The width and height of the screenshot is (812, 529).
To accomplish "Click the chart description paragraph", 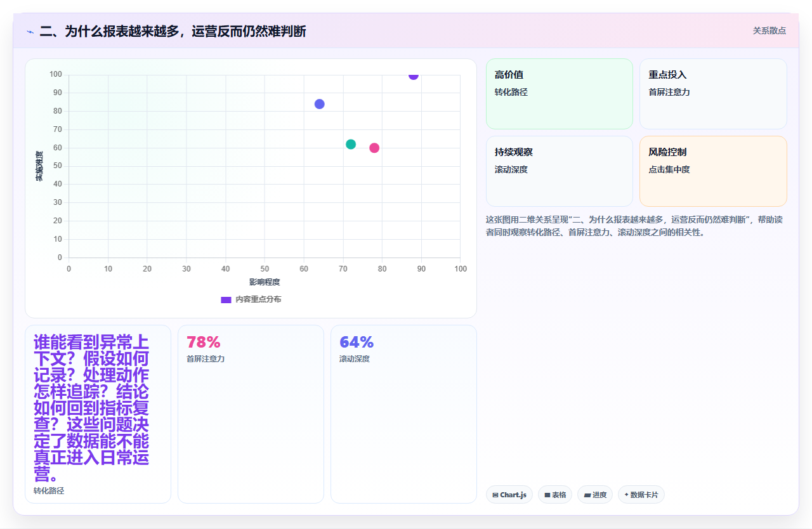I will (x=634, y=226).
